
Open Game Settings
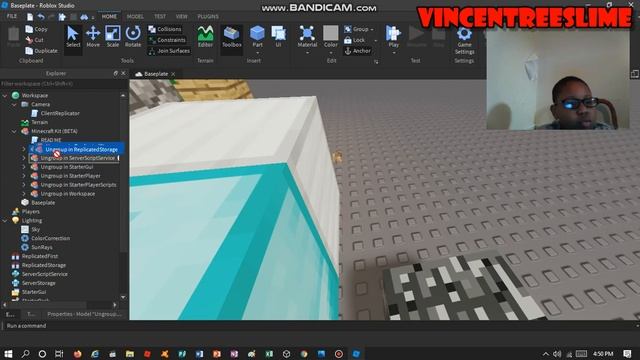point(464,40)
